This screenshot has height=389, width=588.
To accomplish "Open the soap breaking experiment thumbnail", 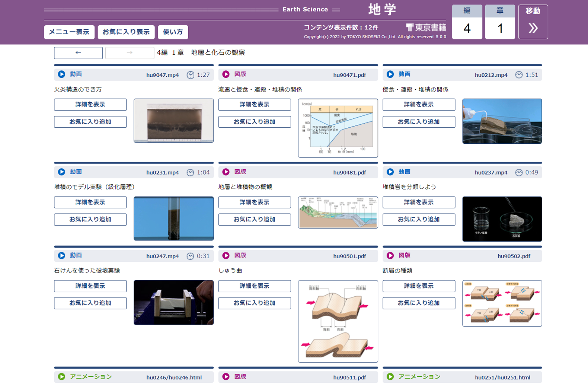I will [174, 302].
